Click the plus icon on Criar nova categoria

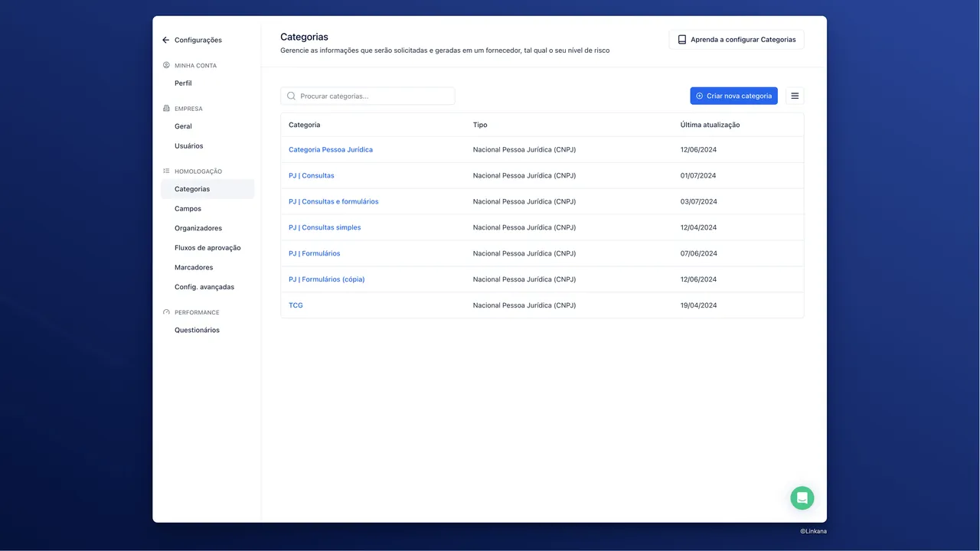(699, 96)
